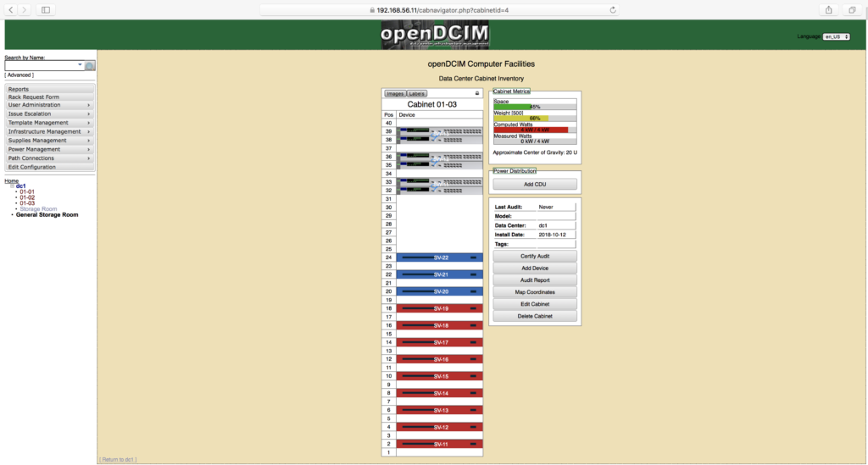Open device SV-13 in rack
Image resolution: width=868 pixels, height=465 pixels.
(x=440, y=410)
